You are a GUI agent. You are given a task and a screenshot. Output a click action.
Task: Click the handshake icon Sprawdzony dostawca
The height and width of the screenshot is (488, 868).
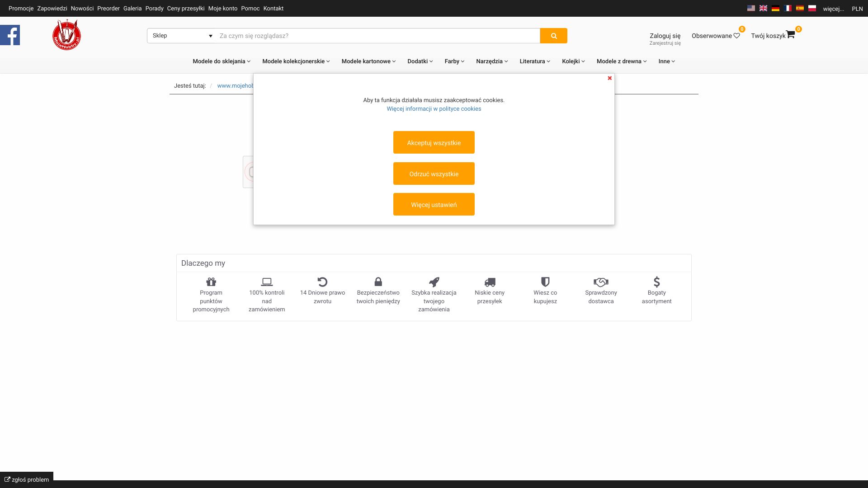coord(601,282)
